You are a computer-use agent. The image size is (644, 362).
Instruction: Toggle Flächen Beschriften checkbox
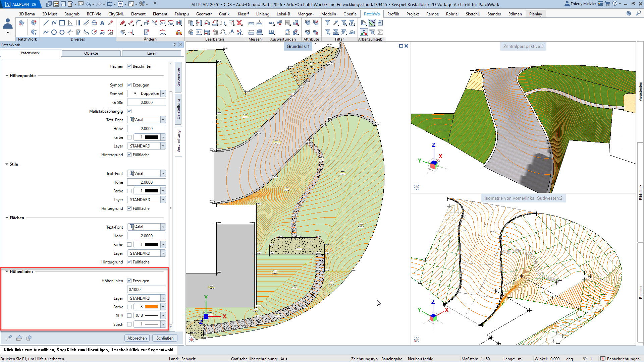coord(129,66)
